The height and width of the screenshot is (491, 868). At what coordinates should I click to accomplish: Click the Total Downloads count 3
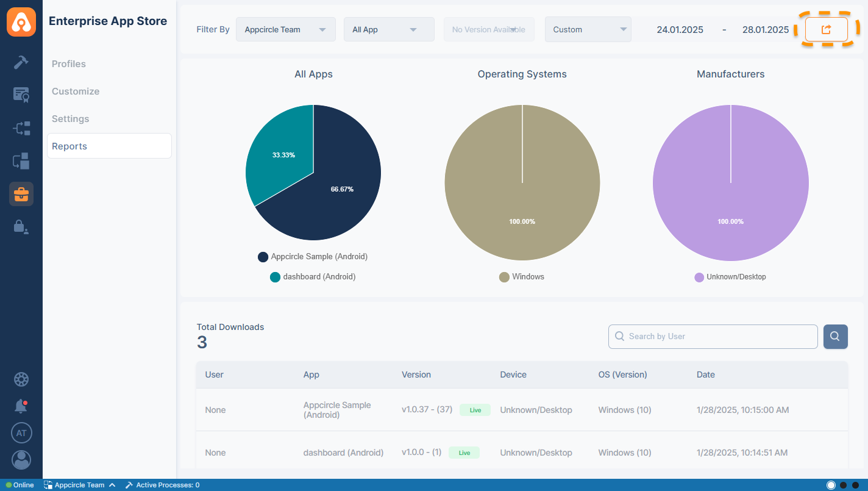pos(202,343)
